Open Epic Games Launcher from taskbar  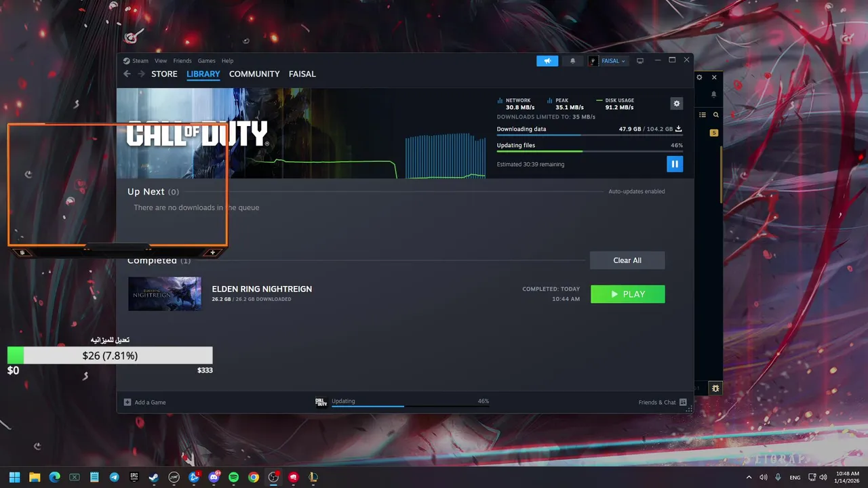click(x=134, y=477)
